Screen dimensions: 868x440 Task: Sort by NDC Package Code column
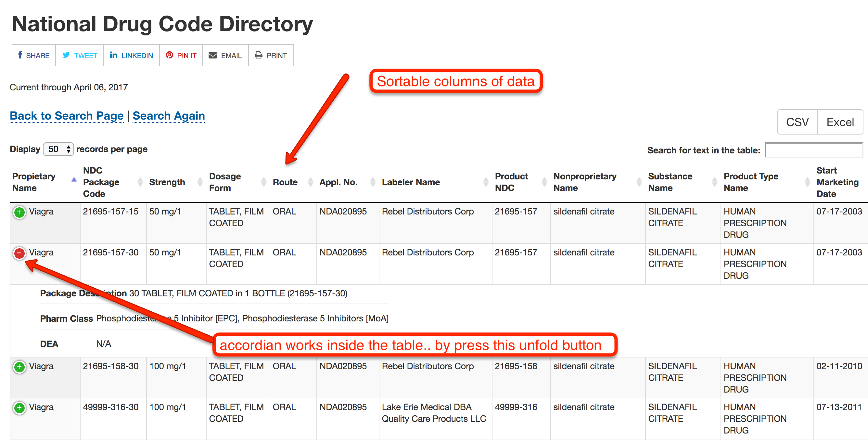(x=113, y=182)
